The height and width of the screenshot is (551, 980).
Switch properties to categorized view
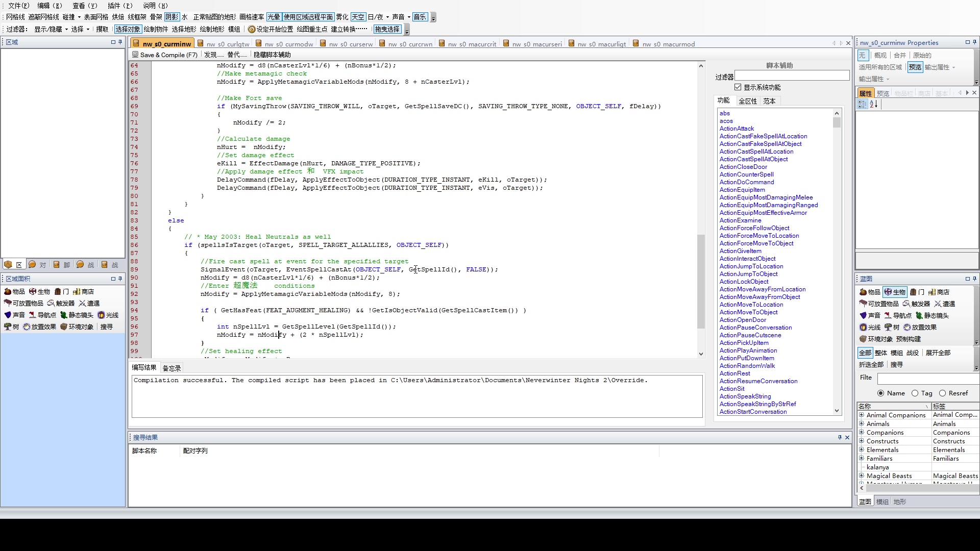click(x=863, y=104)
